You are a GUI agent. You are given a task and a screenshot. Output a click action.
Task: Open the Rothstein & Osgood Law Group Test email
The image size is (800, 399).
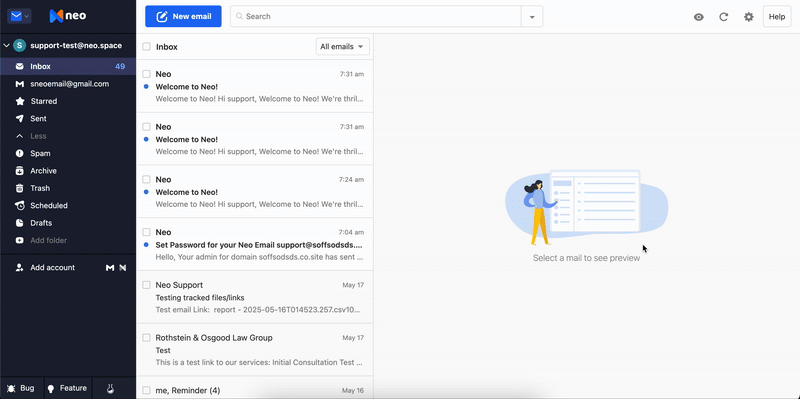[255, 350]
